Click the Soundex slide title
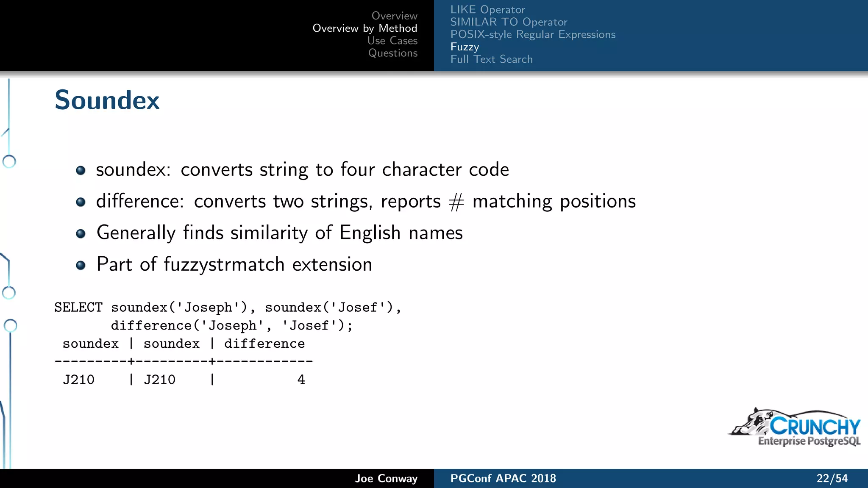 pos(107,100)
